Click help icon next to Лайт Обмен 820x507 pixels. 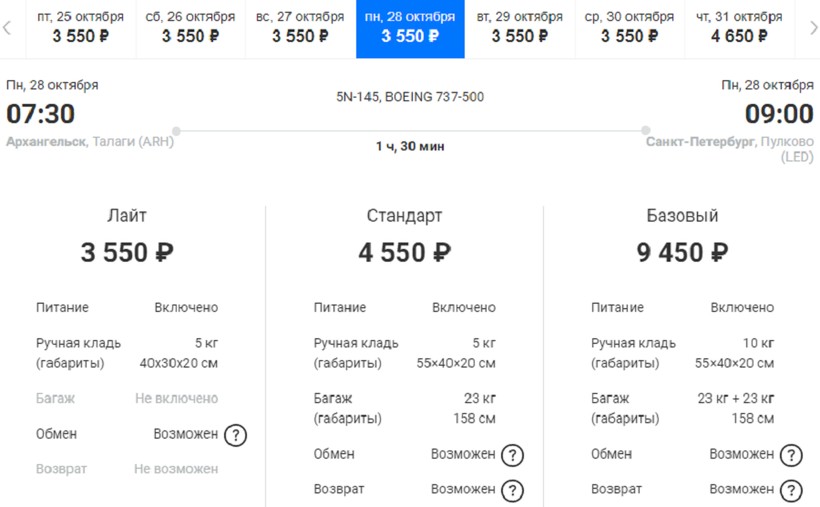point(235,435)
